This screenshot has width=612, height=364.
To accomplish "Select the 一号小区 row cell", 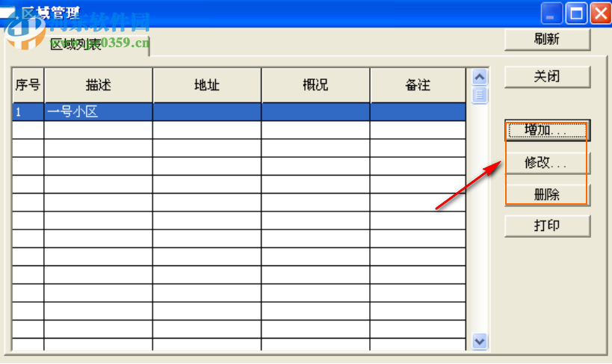I will 99,112.
